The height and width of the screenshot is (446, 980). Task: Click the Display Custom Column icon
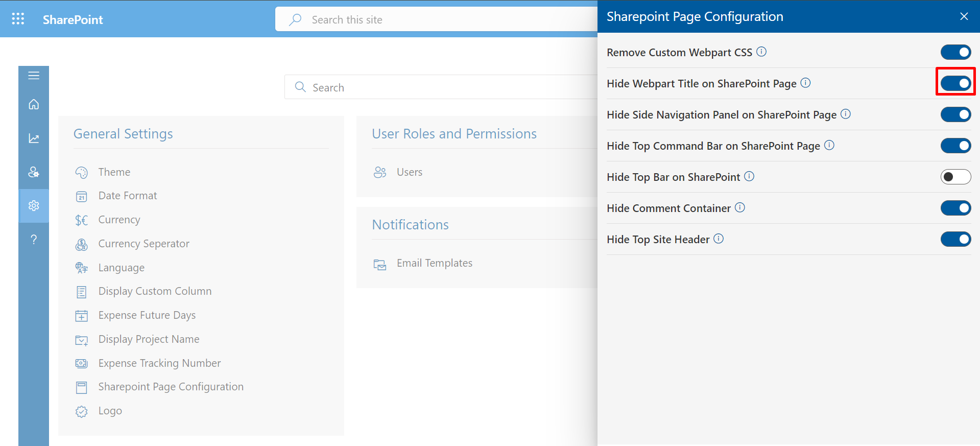(81, 292)
